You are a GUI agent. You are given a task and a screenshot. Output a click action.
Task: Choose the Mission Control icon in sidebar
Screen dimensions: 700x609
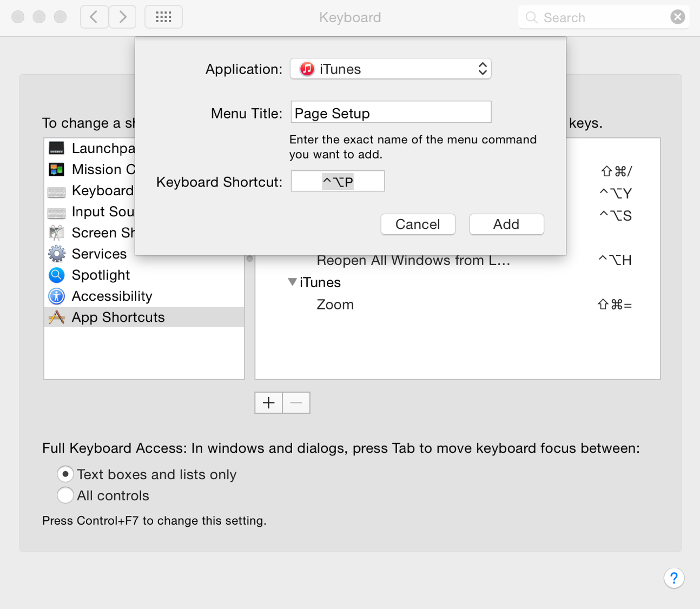[x=56, y=169]
